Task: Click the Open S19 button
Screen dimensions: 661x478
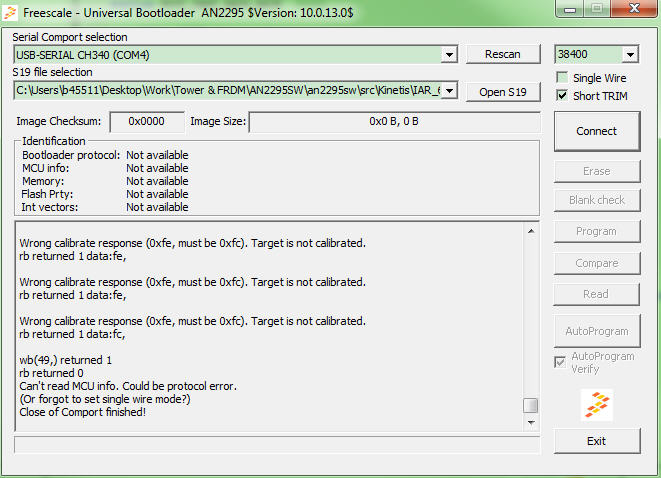Action: click(x=503, y=92)
